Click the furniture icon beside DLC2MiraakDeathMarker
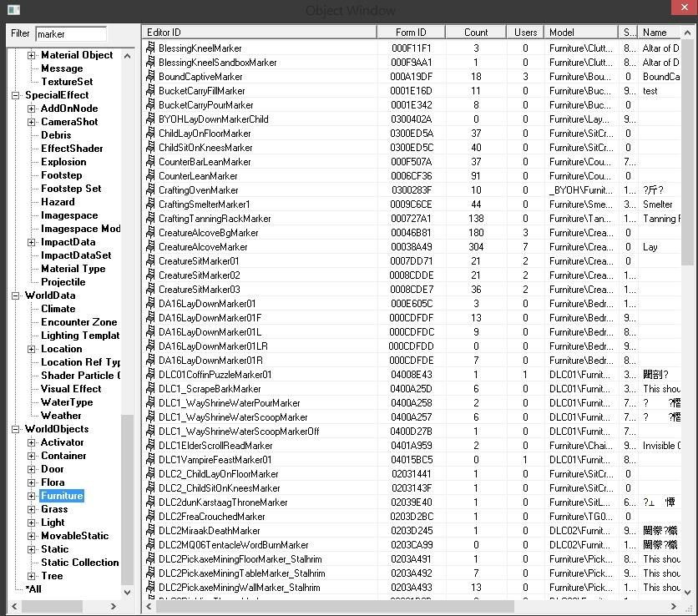The height and width of the screenshot is (616, 698). tap(150, 531)
